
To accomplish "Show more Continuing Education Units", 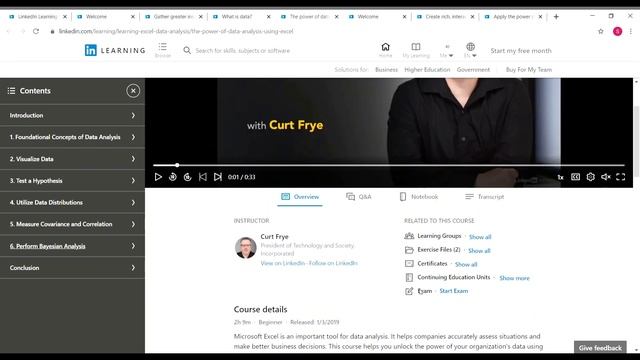I will (514, 278).
